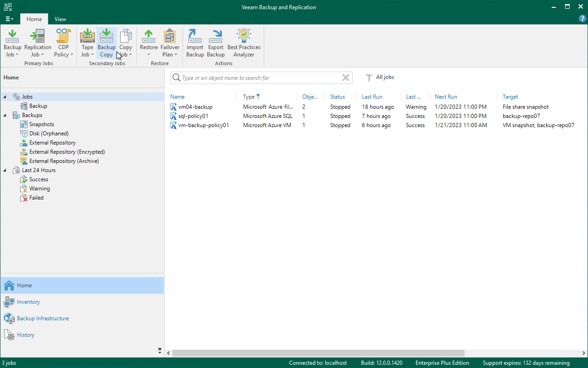Open the Inventory view

point(28,302)
